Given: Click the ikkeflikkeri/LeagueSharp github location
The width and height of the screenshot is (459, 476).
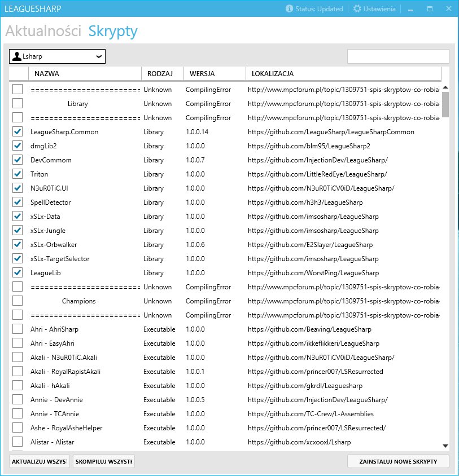Looking at the screenshot, I should [x=313, y=343].
